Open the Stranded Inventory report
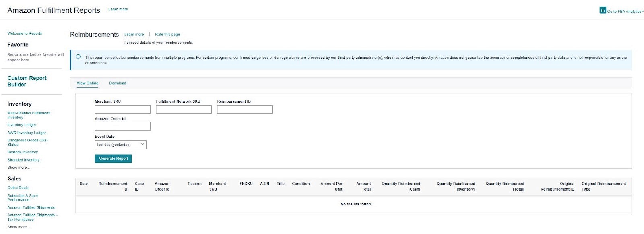 pos(23,160)
